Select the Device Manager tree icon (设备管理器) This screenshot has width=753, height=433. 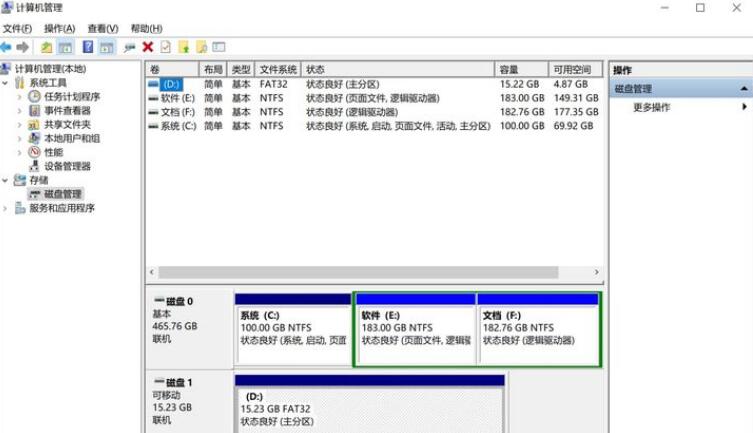[x=35, y=166]
